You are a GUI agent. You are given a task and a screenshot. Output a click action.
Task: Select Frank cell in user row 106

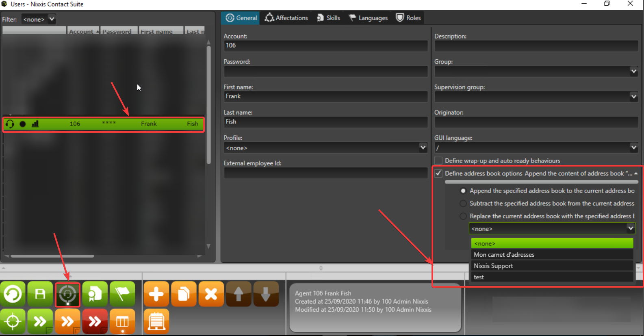(149, 124)
